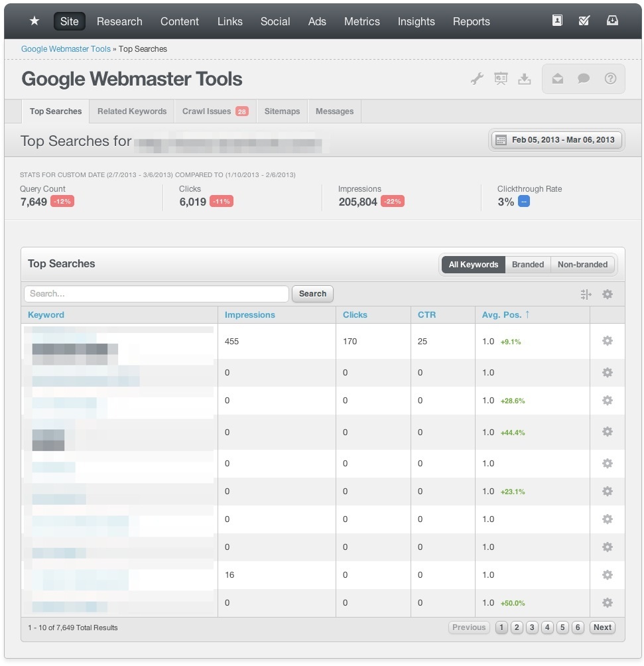Click the Next pagination button
Viewport: 644px width, 666px height.
click(x=602, y=628)
